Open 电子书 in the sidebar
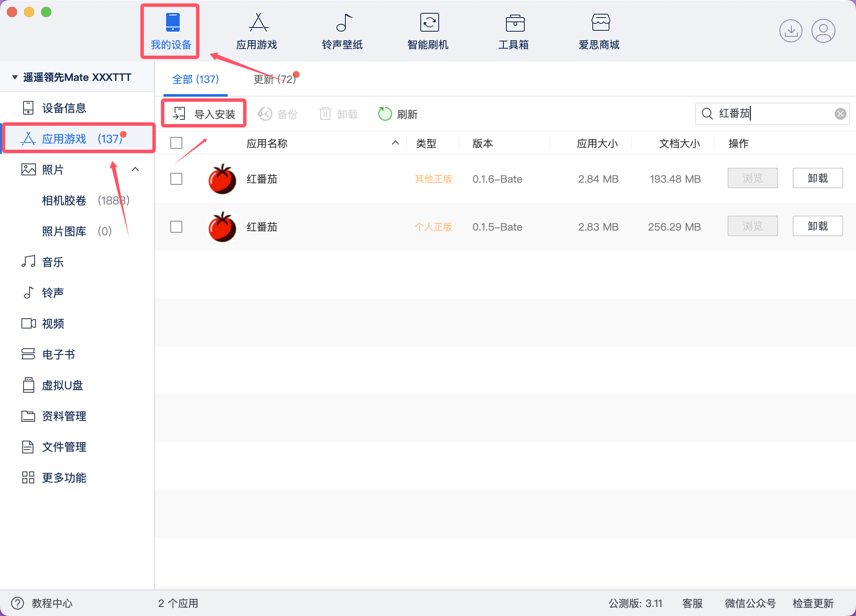This screenshot has height=616, width=856. [77, 354]
